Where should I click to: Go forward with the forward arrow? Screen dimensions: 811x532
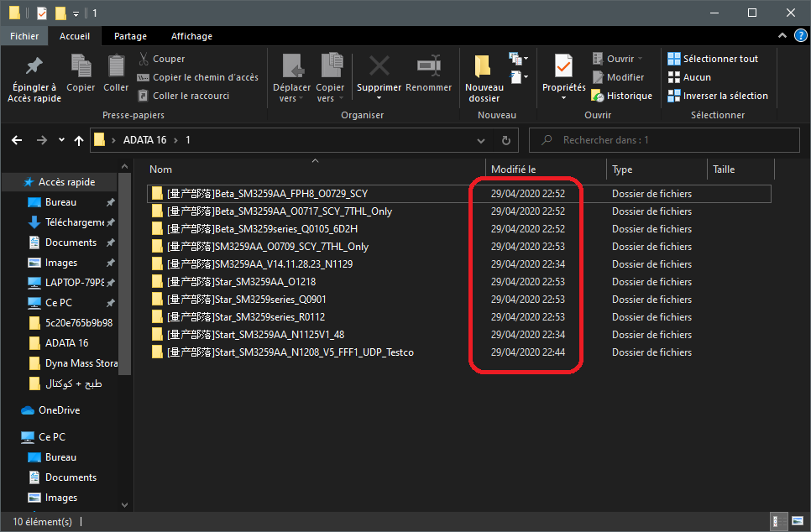coord(41,140)
